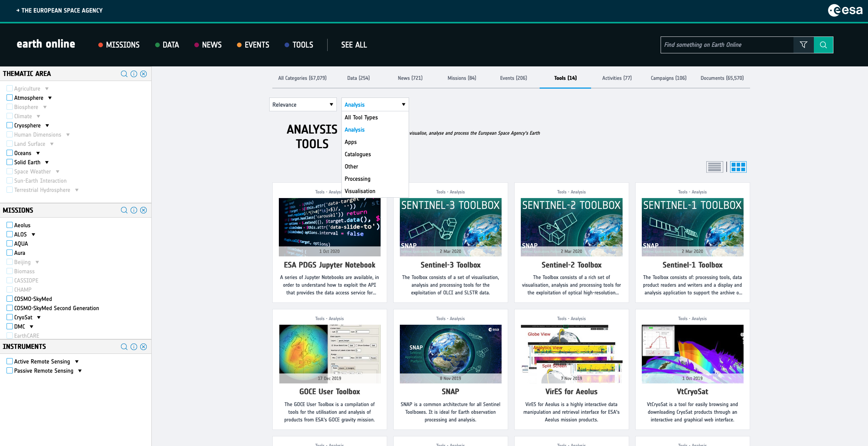Image resolution: width=868 pixels, height=446 pixels.
Task: Expand Active Remote Sensing arrow
Action: pyautogui.click(x=77, y=362)
